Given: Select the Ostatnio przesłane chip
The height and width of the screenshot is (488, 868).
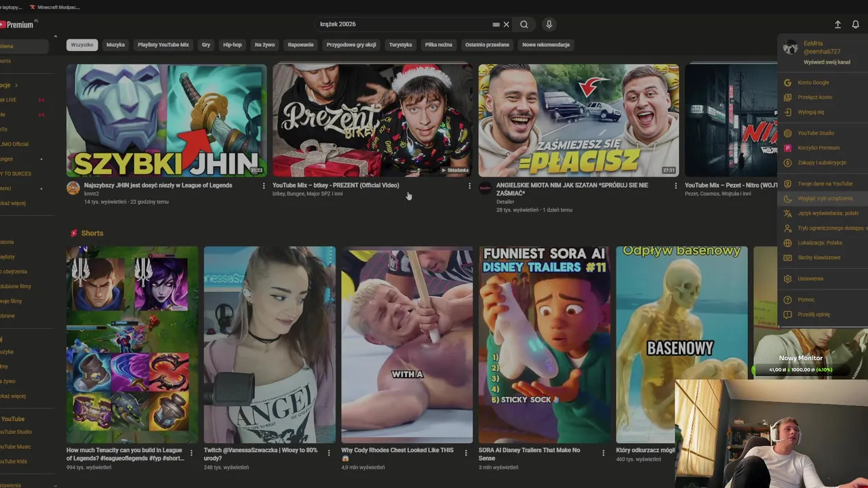Looking at the screenshot, I should coord(487,45).
